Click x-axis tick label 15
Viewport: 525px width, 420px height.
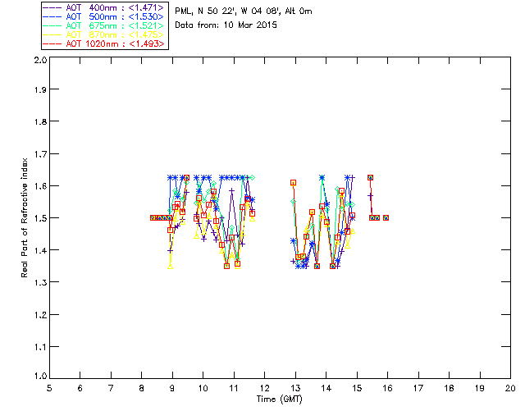click(x=357, y=388)
